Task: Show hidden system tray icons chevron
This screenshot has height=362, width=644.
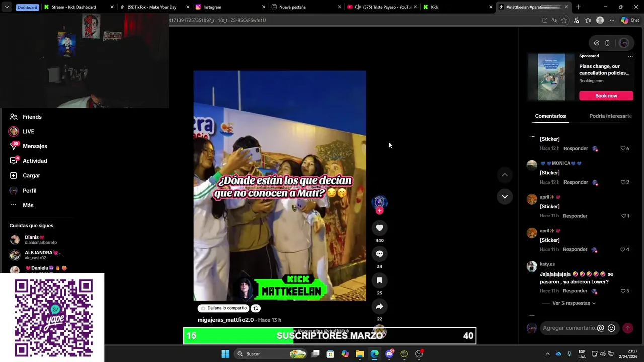Action: click(x=547, y=354)
